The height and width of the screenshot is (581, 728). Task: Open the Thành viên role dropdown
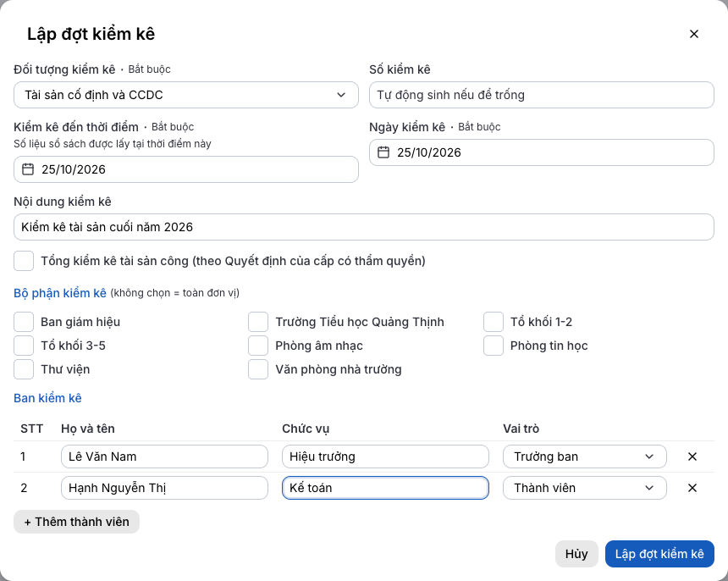[x=585, y=488]
